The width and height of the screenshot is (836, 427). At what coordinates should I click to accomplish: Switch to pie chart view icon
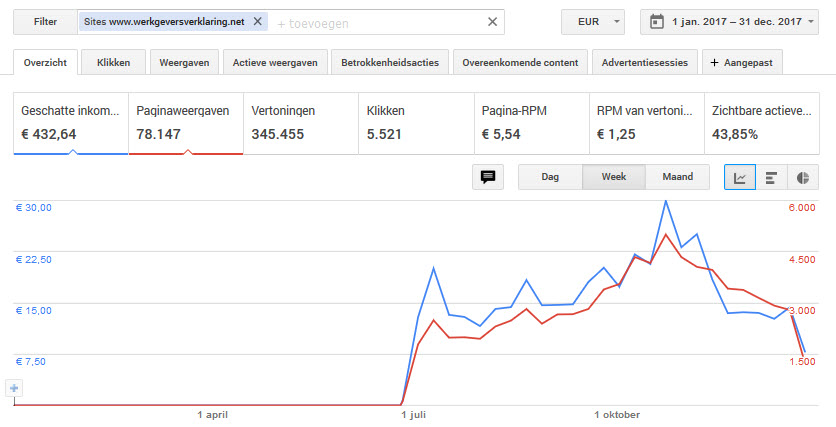803,177
